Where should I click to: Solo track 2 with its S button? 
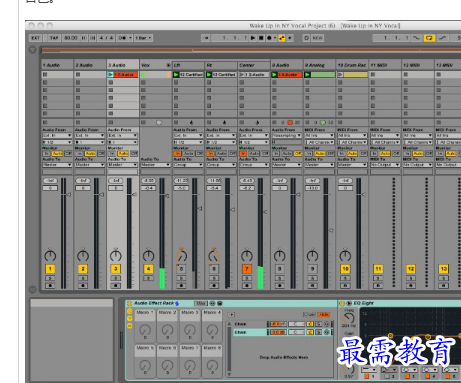pos(83,278)
